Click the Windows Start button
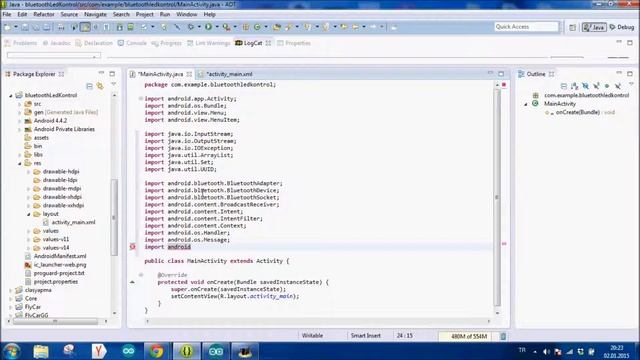This screenshot has height=360, width=640. (x=11, y=351)
